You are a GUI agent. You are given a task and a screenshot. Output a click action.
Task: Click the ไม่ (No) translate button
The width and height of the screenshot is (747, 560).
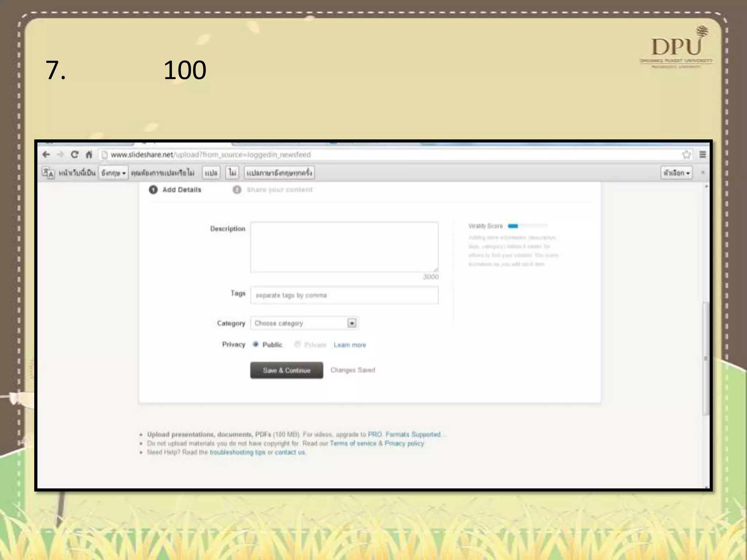click(232, 172)
